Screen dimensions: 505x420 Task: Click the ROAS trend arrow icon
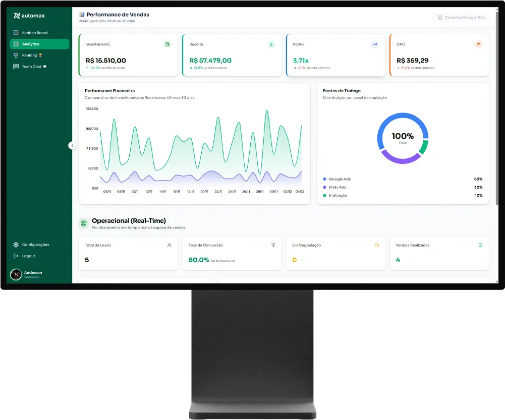click(375, 44)
